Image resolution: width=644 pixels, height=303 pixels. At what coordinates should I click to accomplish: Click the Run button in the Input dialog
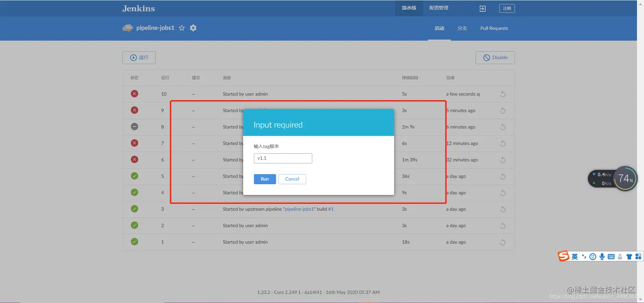tap(264, 179)
